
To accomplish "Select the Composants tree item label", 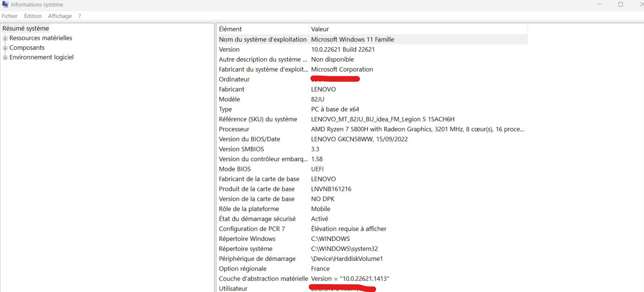I will 27,47.
